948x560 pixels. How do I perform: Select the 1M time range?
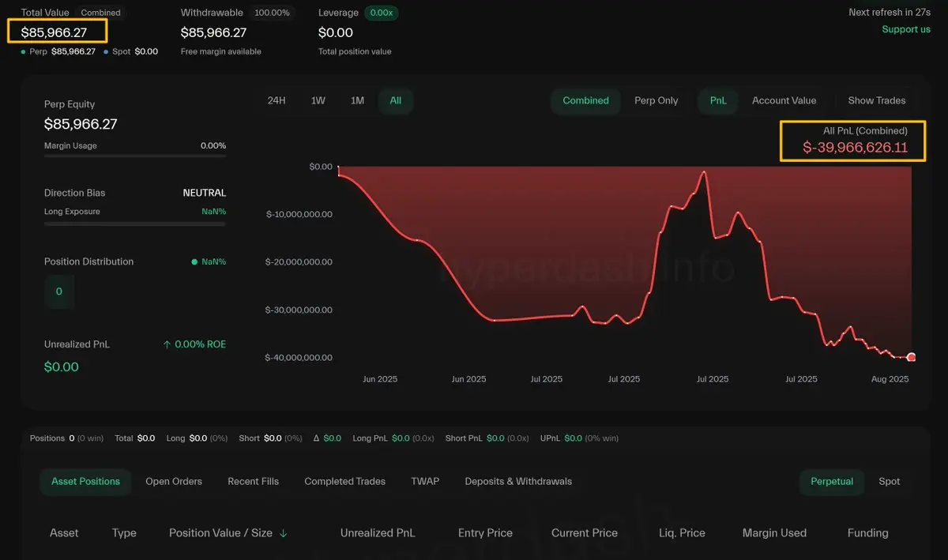point(357,100)
